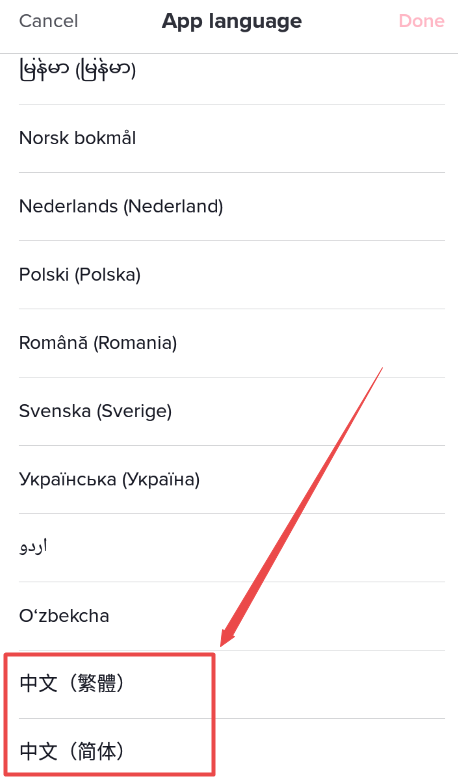Click the App language header title

[231, 21]
